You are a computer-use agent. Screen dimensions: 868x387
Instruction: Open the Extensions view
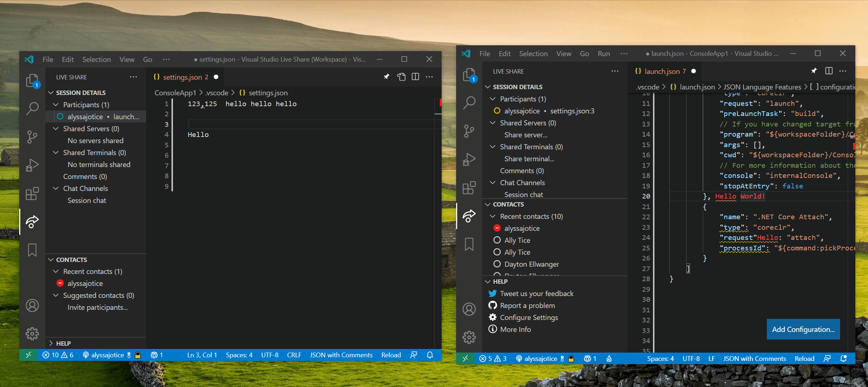(x=33, y=193)
